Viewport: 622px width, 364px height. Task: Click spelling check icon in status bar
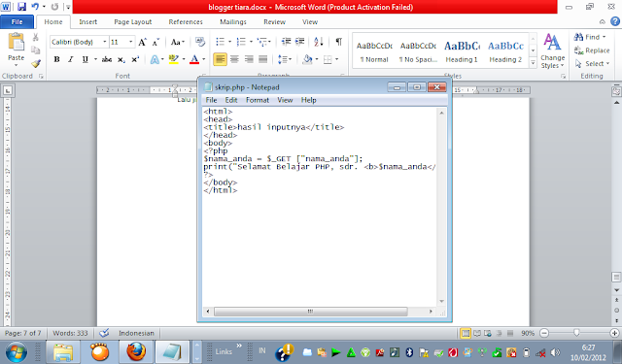pos(104,333)
